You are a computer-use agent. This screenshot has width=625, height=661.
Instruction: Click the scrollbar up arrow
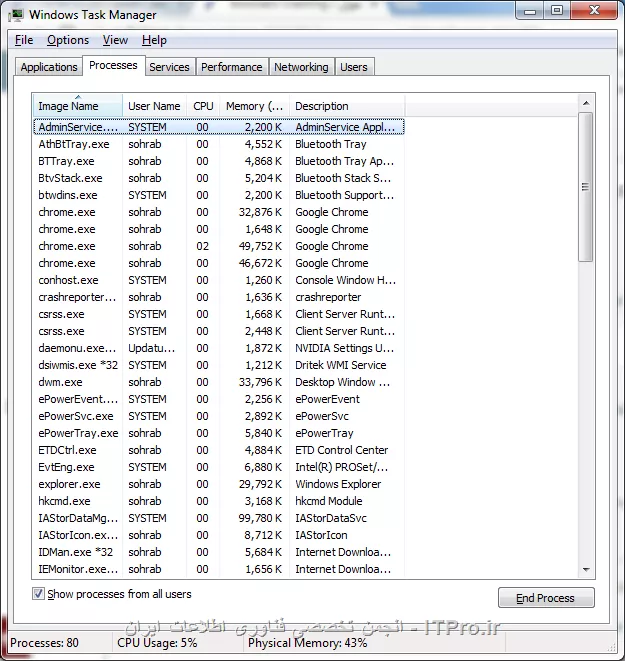pos(586,103)
